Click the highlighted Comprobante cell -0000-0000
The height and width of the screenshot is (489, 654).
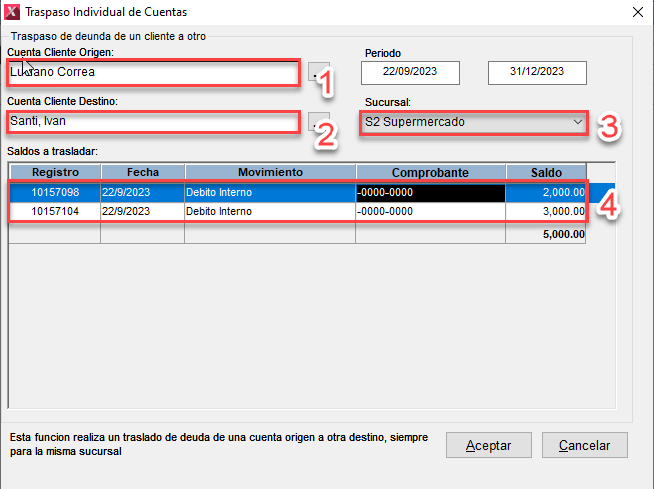click(430, 192)
